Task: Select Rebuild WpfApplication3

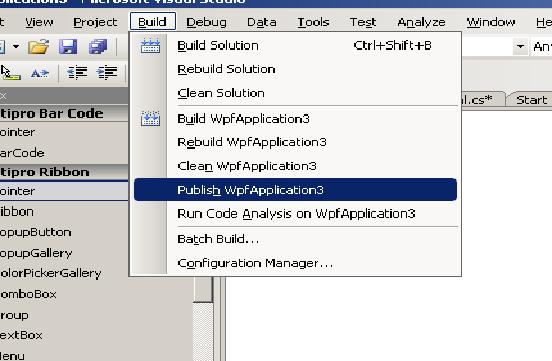Action: coord(295,142)
